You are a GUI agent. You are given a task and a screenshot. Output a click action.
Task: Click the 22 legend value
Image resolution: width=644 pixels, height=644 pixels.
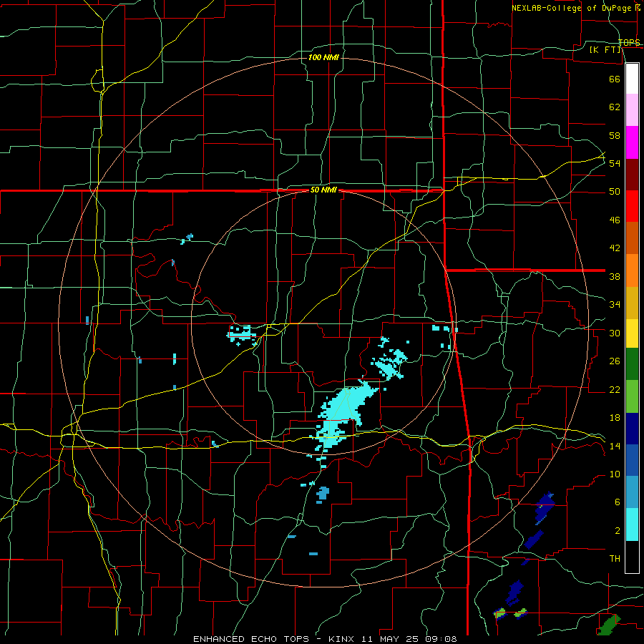[x=615, y=389]
